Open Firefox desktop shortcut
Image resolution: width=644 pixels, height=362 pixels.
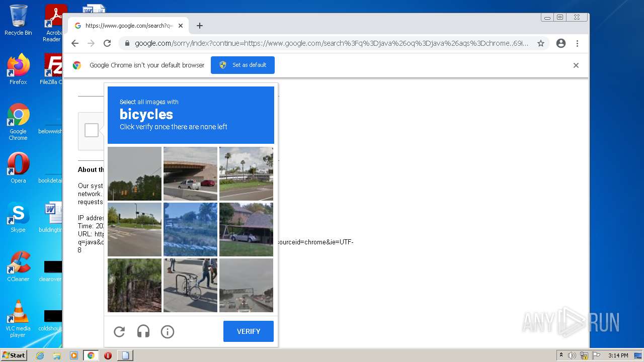[x=18, y=69]
